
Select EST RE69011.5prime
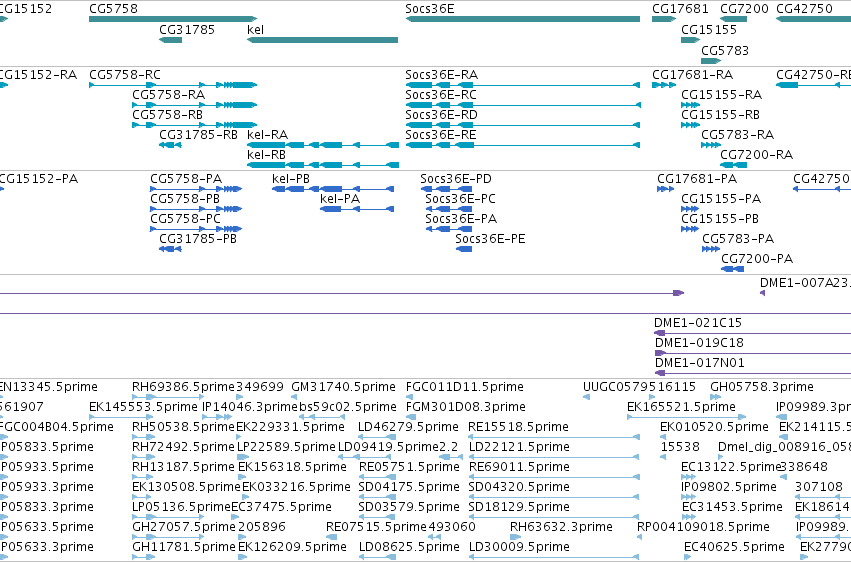click(554, 477)
